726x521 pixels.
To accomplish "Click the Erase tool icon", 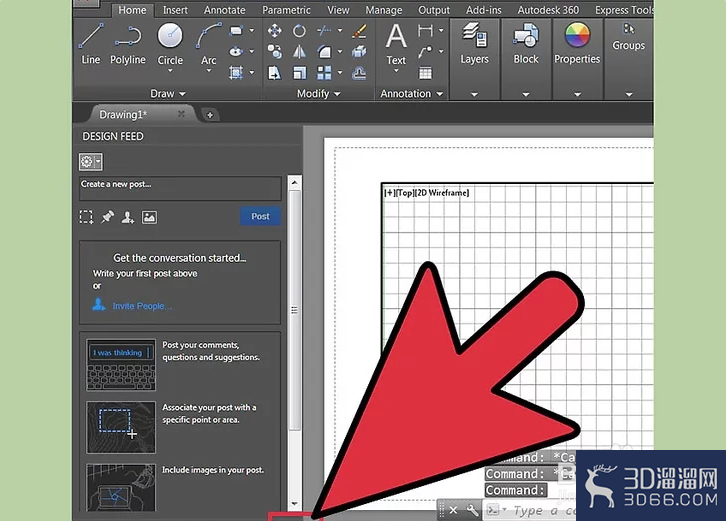I will pos(359,31).
